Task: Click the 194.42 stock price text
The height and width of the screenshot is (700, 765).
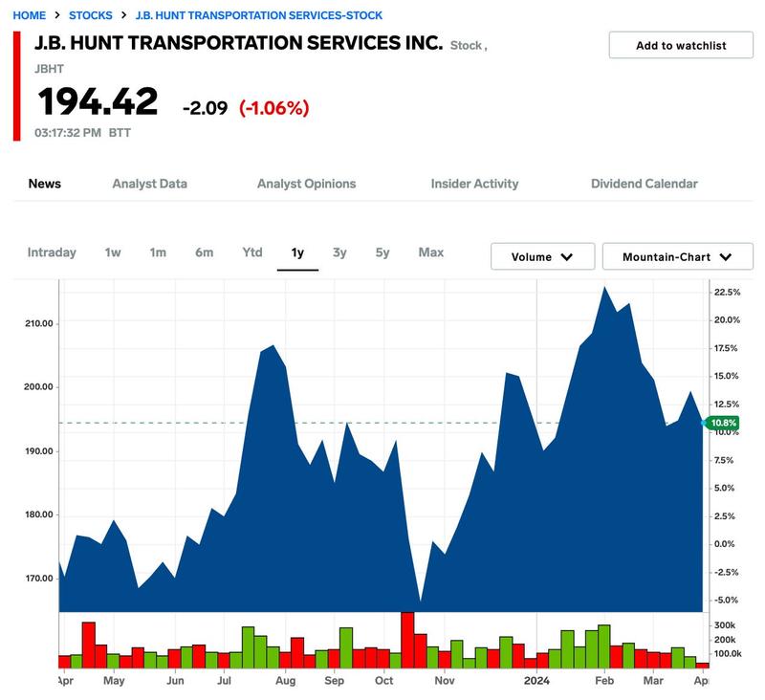Action: coord(98,101)
